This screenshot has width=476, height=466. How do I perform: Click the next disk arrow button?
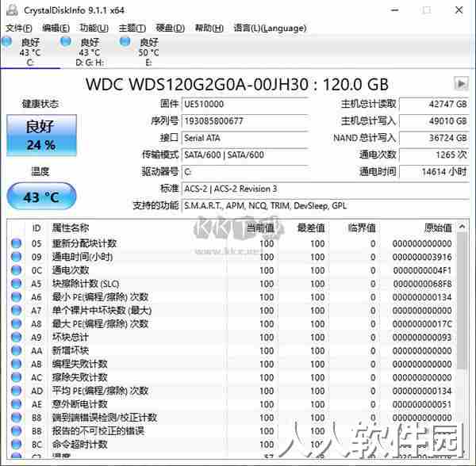461,83
